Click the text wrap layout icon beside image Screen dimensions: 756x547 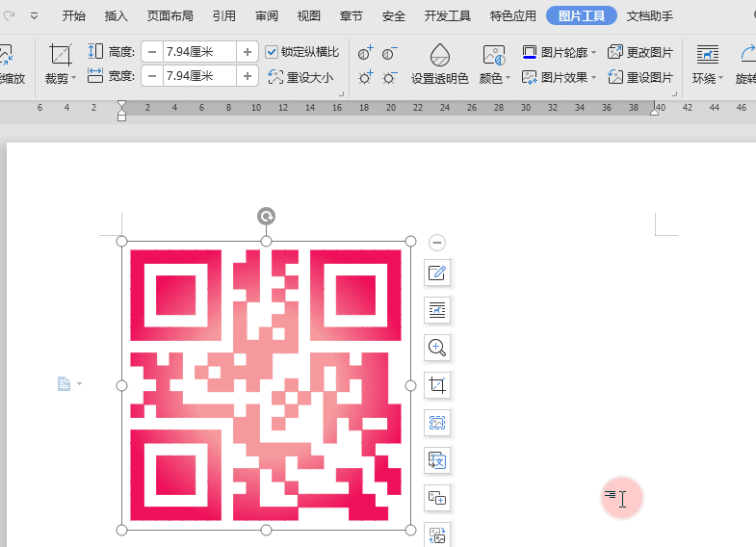point(437,310)
